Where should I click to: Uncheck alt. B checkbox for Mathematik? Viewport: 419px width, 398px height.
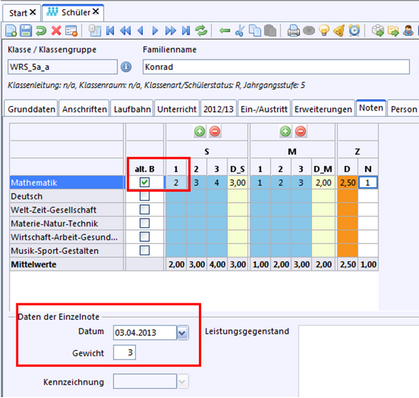pos(145,182)
